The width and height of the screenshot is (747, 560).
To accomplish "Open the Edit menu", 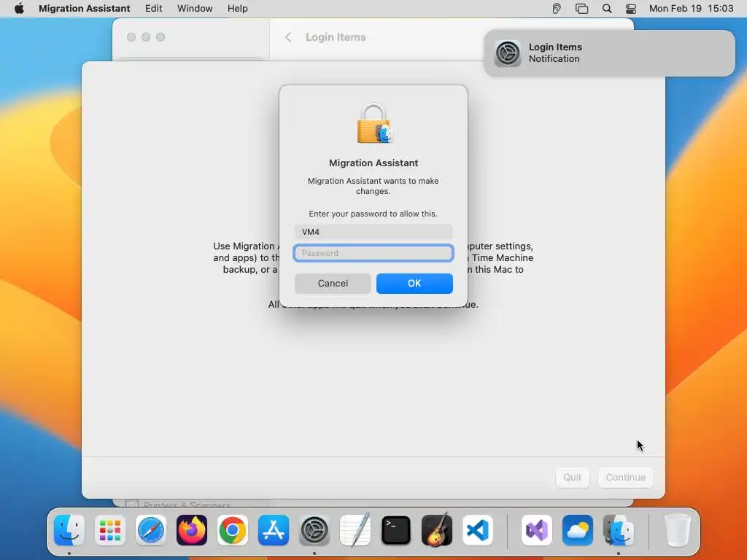I will click(153, 8).
